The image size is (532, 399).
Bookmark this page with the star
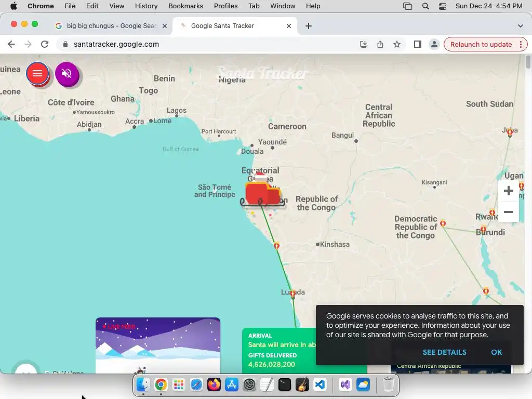396,44
